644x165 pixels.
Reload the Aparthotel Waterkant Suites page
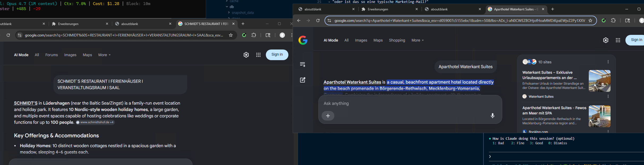(318, 20)
